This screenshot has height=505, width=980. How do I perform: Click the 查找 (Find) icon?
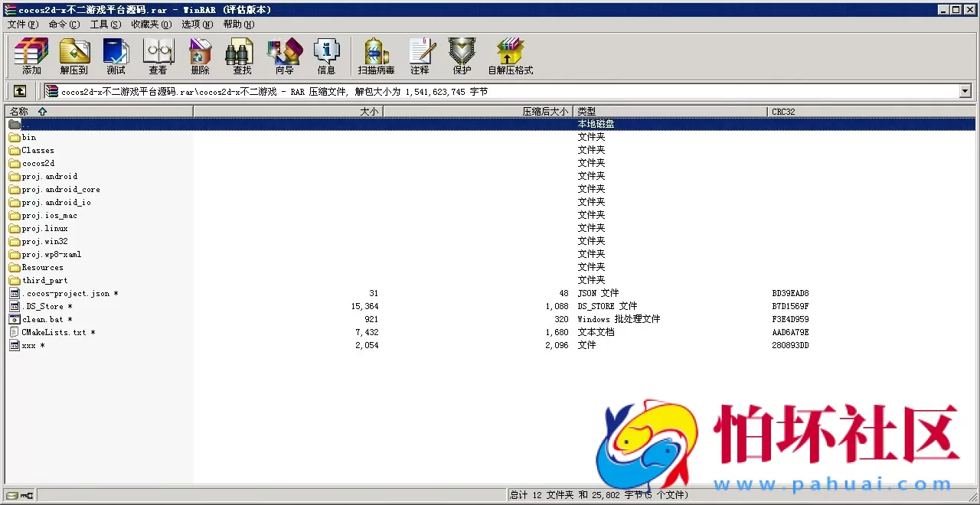click(241, 56)
